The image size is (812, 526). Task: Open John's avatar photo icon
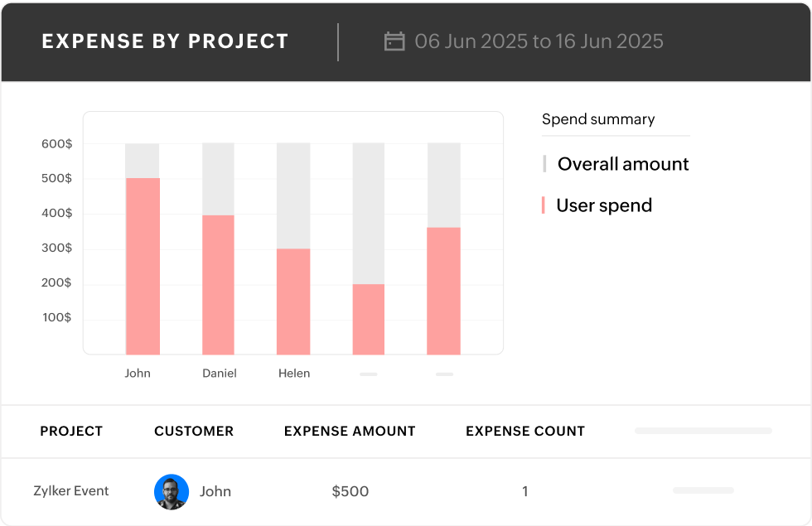(x=172, y=491)
